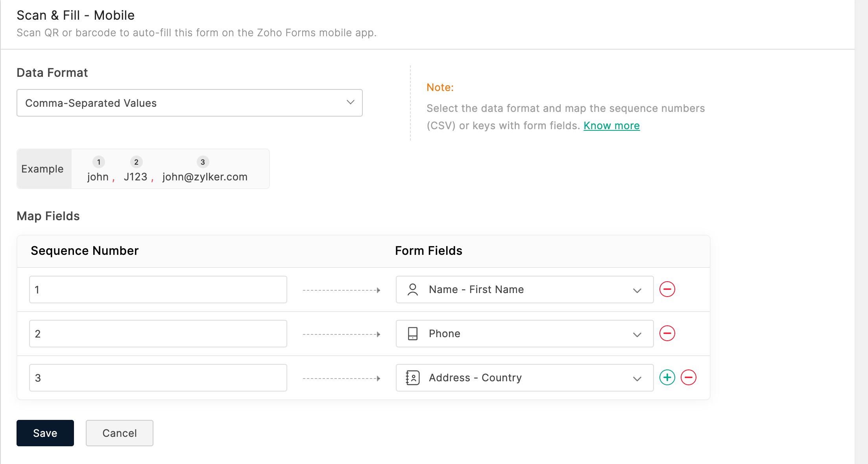Click the person icon in First Name field

click(412, 290)
